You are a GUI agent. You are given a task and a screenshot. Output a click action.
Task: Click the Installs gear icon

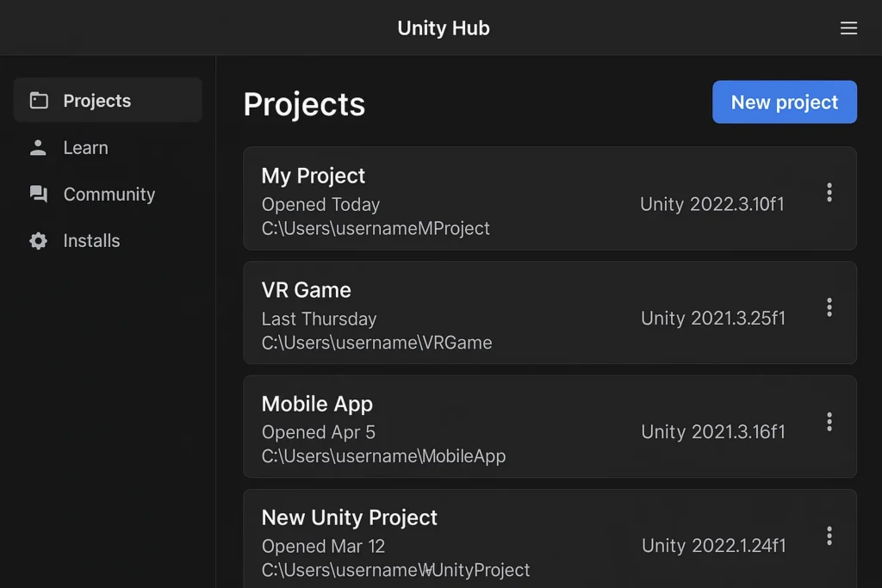38,240
